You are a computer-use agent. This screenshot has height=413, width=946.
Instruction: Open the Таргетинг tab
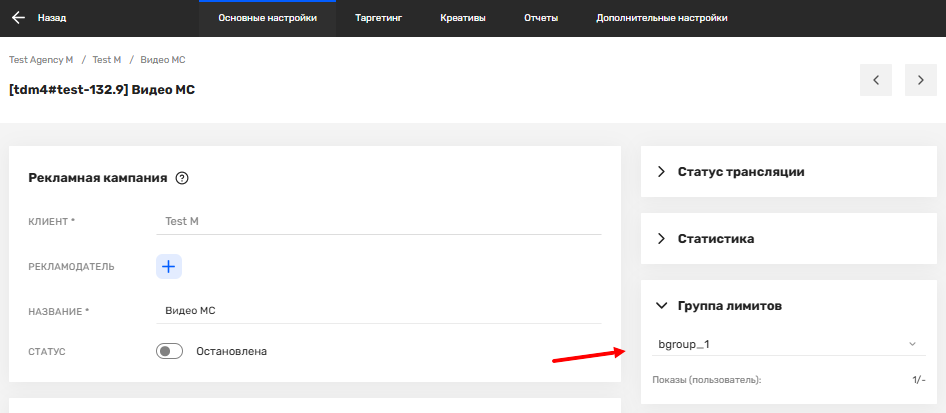pyautogui.click(x=378, y=18)
